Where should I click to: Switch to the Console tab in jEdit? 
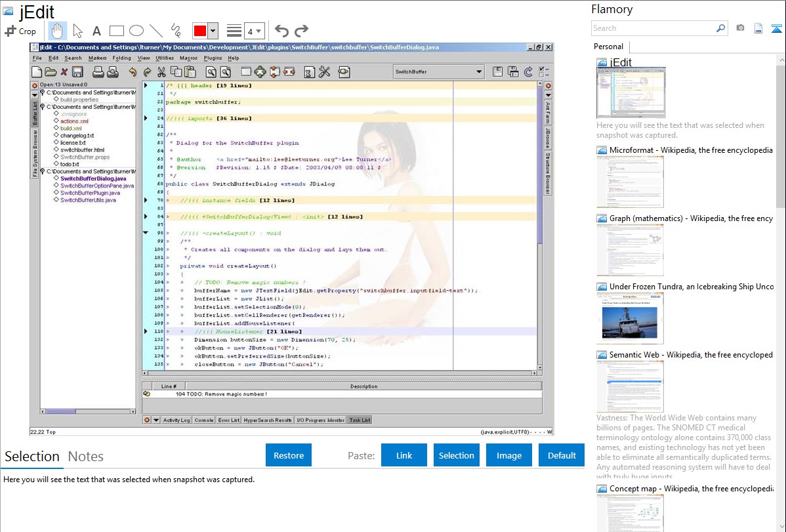point(203,420)
